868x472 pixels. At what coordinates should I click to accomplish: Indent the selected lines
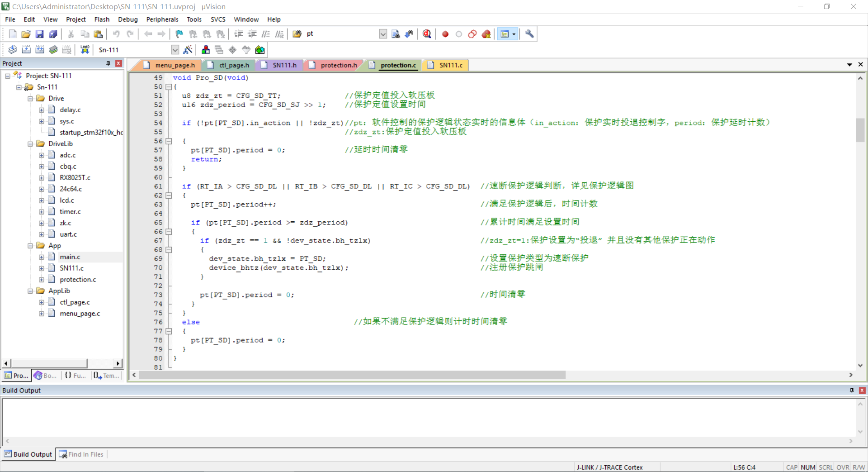point(239,34)
